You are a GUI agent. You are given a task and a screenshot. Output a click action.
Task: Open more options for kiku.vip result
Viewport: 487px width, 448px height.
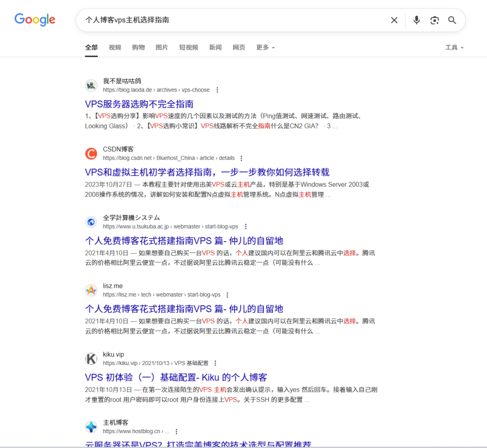point(215,363)
